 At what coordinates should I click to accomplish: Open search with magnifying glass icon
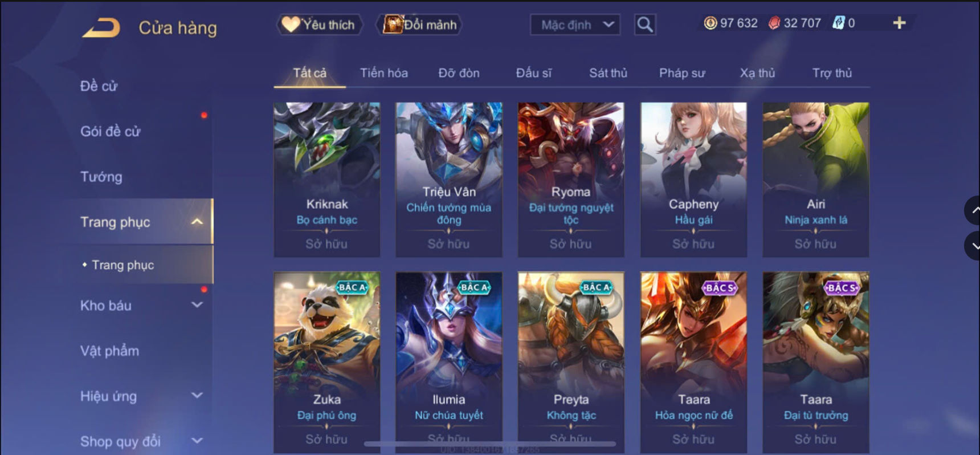(645, 25)
